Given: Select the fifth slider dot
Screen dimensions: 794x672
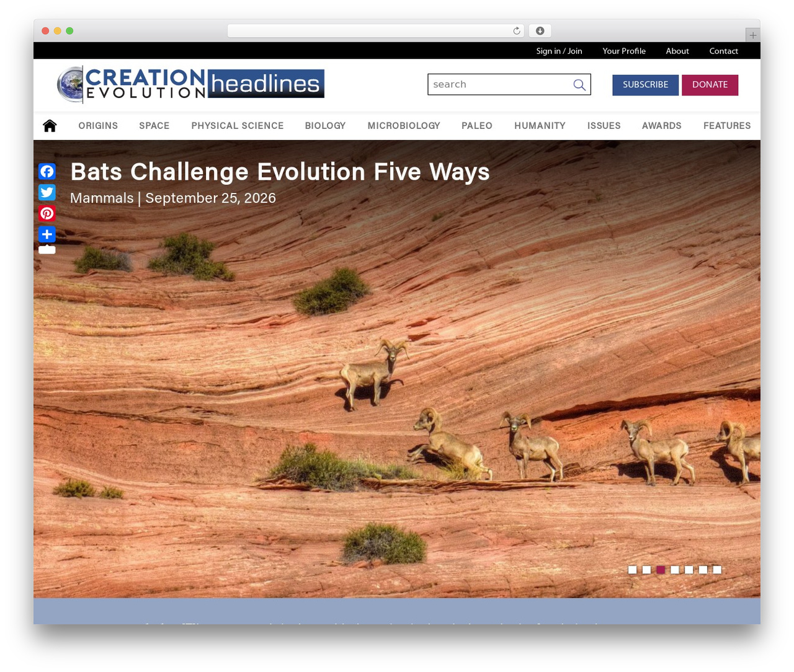Looking at the screenshot, I should 689,570.
